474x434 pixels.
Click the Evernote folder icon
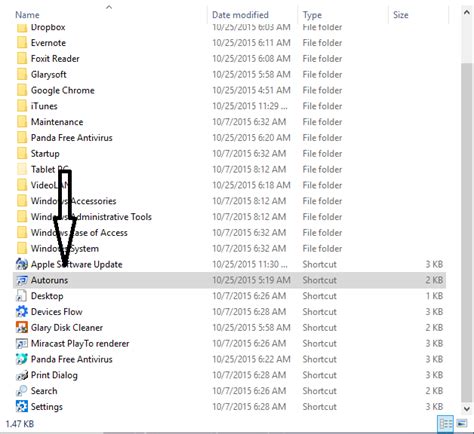click(22, 43)
